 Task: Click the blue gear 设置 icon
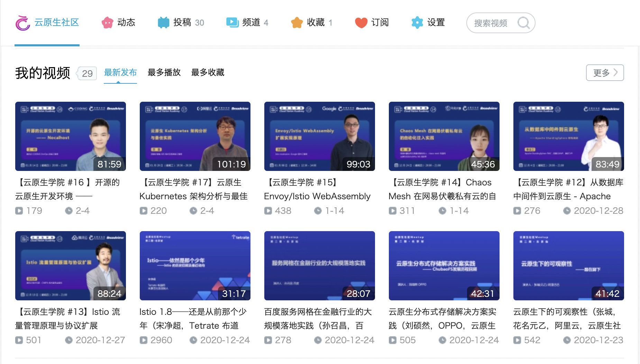click(x=417, y=22)
